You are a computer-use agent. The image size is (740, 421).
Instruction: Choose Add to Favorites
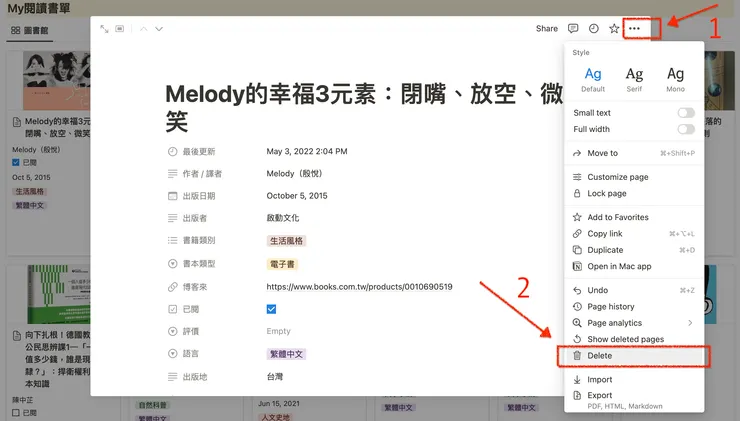[634, 217]
